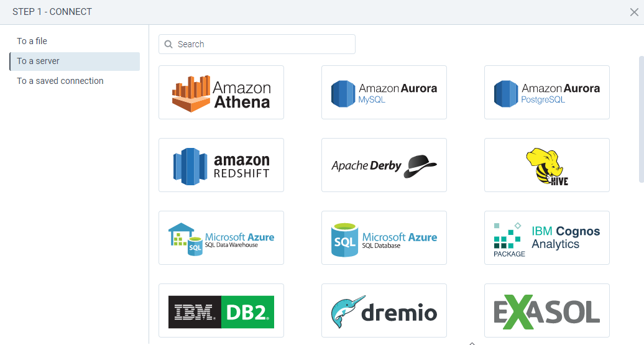Open the Amazon Redshift connector
644x345 pixels.
point(221,165)
